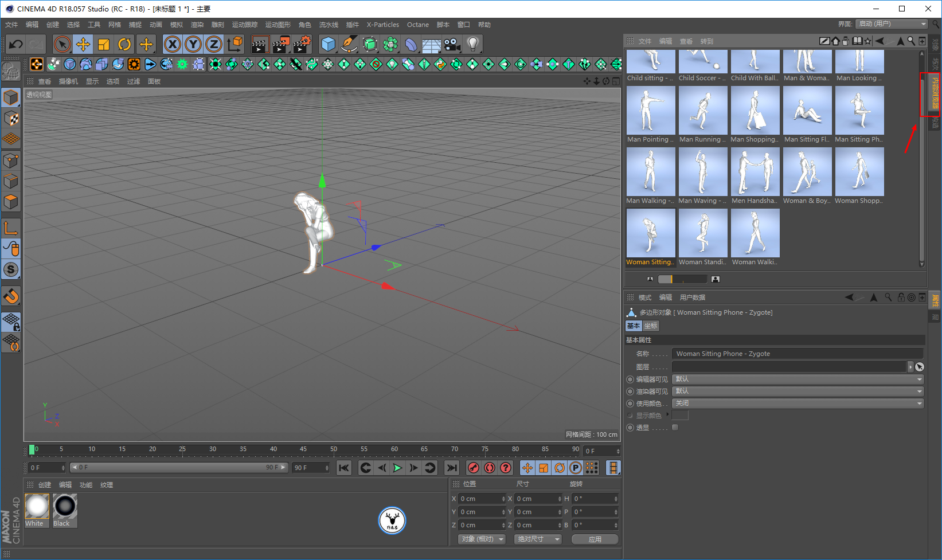The width and height of the screenshot is (942, 560).
Task: Enable the 透显 checkbox
Action: point(675,428)
